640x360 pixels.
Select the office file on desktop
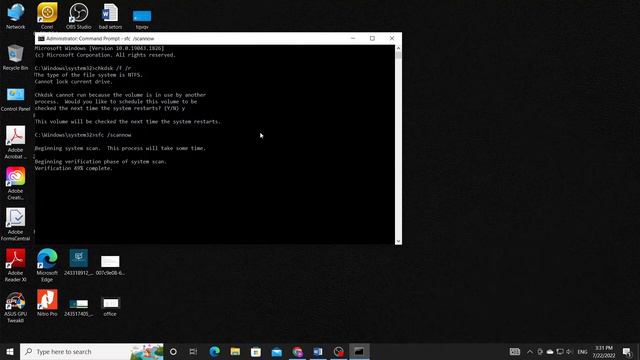pyautogui.click(x=110, y=307)
